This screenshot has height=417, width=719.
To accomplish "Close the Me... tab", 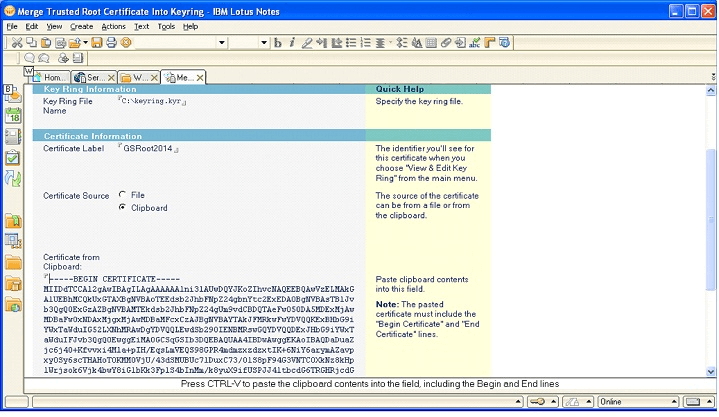I will pyautogui.click(x=200, y=78).
